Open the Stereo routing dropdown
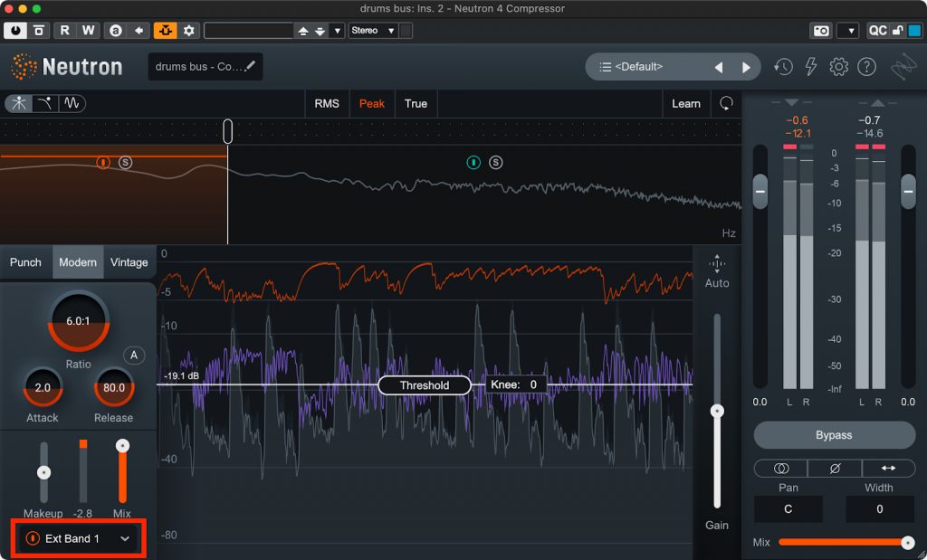927x560 pixels. 374,31
